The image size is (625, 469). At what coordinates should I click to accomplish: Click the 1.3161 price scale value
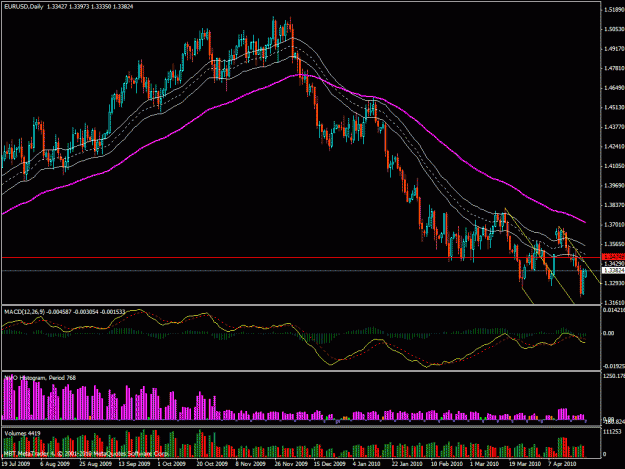(x=614, y=302)
